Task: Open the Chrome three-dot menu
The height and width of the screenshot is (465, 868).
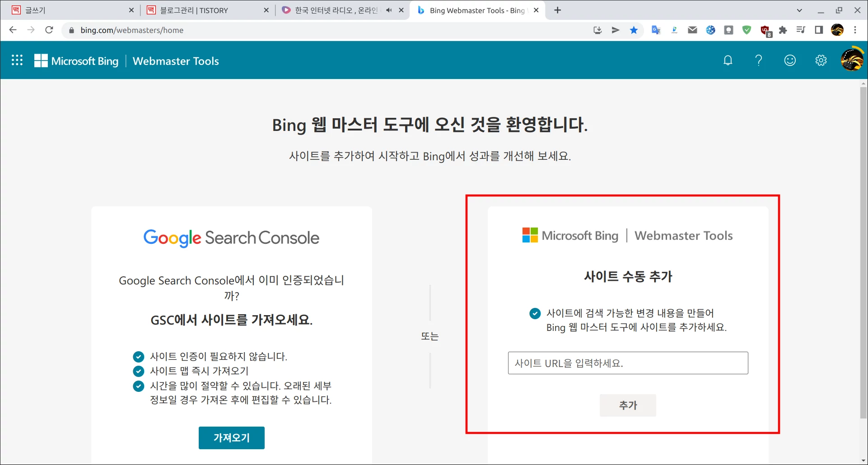Action: (855, 30)
